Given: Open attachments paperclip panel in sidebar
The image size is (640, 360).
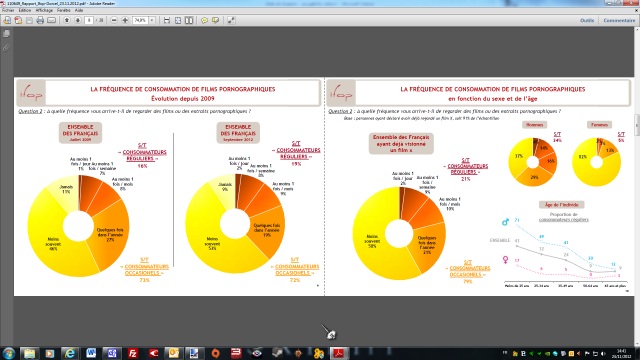Looking at the screenshot, I should [x=7, y=48].
